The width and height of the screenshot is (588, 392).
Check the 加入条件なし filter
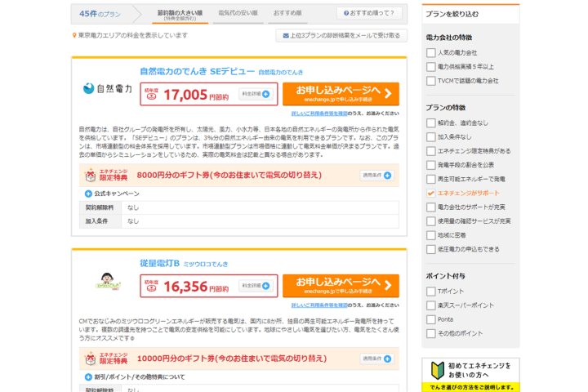431,137
